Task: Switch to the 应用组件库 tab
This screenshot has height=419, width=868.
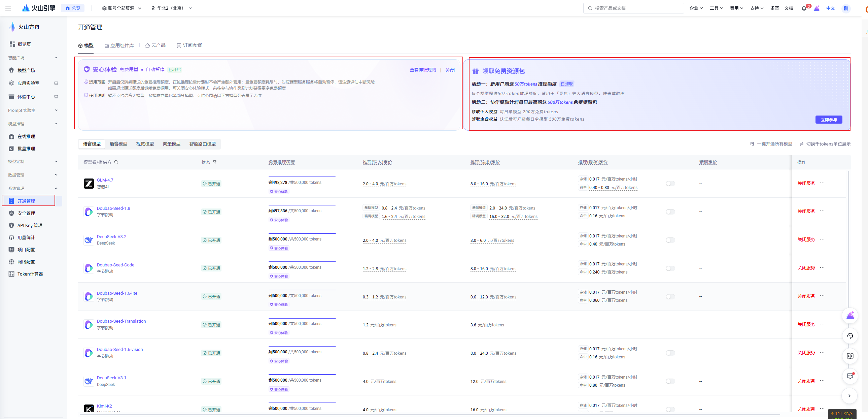Action: [x=119, y=45]
